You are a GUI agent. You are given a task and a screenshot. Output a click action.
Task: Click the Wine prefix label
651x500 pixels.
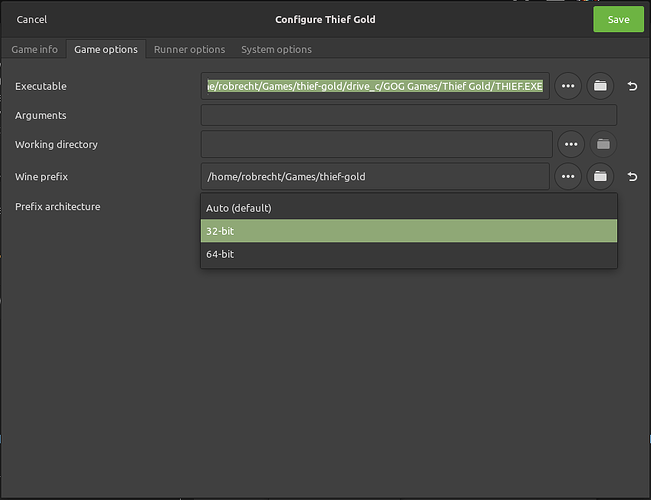42,176
